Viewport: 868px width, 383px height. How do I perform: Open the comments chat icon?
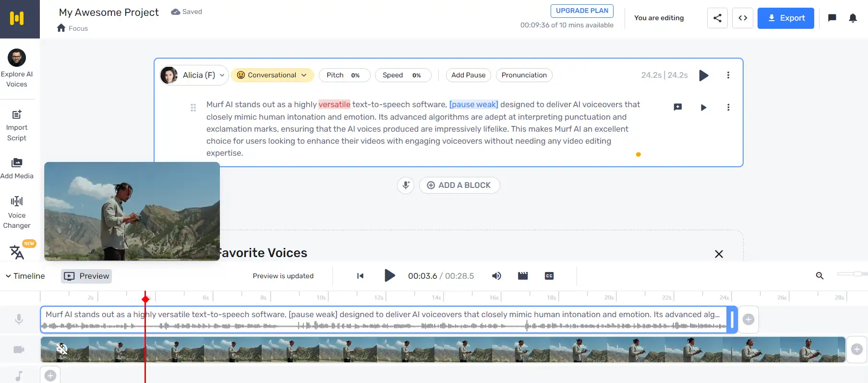[x=832, y=18]
